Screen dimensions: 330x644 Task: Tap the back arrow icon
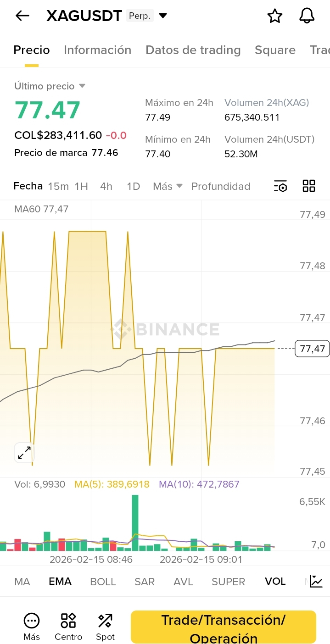click(x=22, y=16)
